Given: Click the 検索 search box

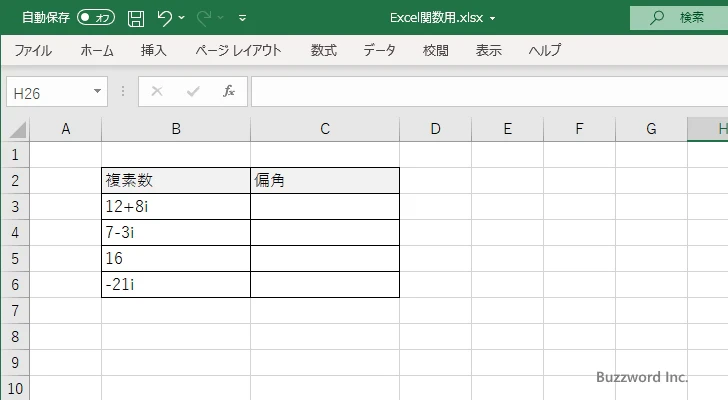Looking at the screenshot, I should pos(679,18).
